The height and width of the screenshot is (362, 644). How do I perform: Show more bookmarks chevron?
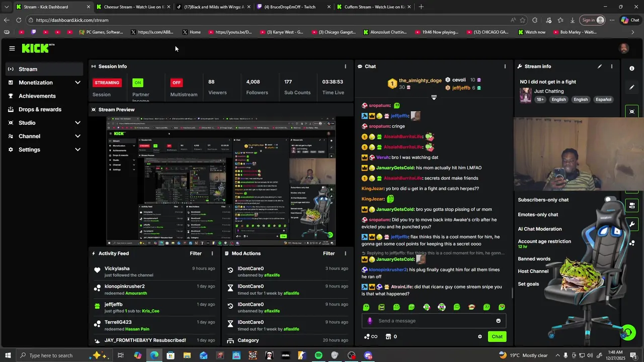click(632, 32)
